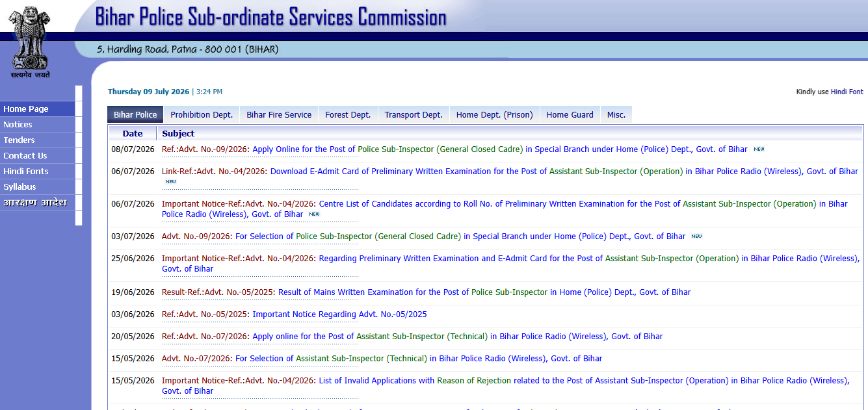Go to Tenders in sidebar
The height and width of the screenshot is (410, 868).
click(x=38, y=140)
